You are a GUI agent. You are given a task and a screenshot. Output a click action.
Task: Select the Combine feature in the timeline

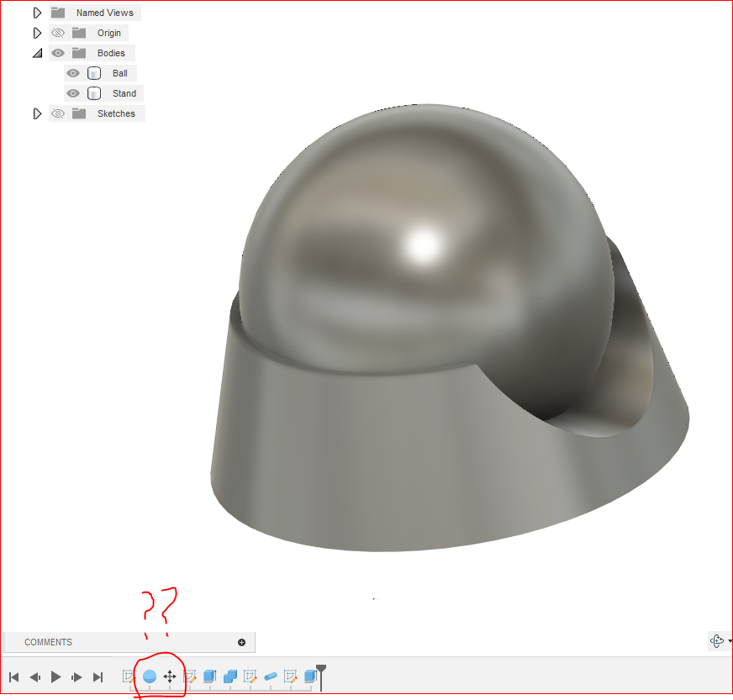click(x=230, y=676)
